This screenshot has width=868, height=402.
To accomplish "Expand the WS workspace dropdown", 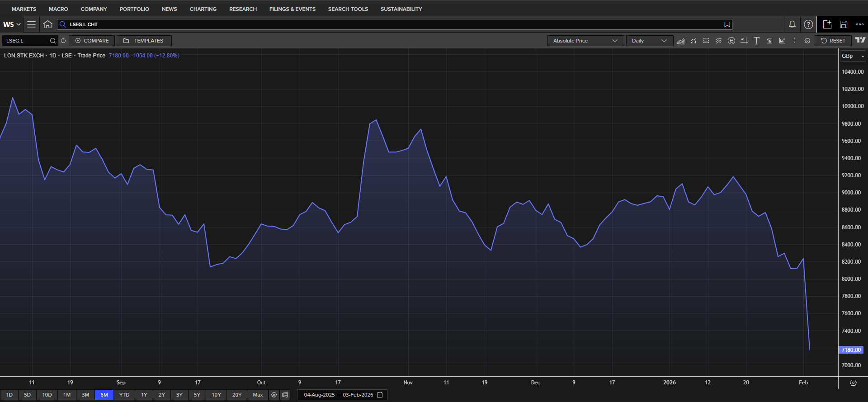I will pos(12,24).
